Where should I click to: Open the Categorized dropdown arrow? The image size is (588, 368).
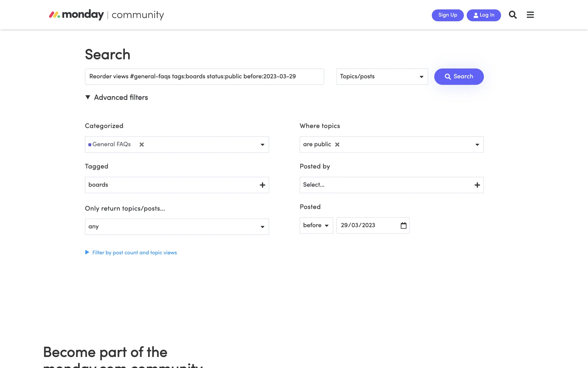coord(262,144)
